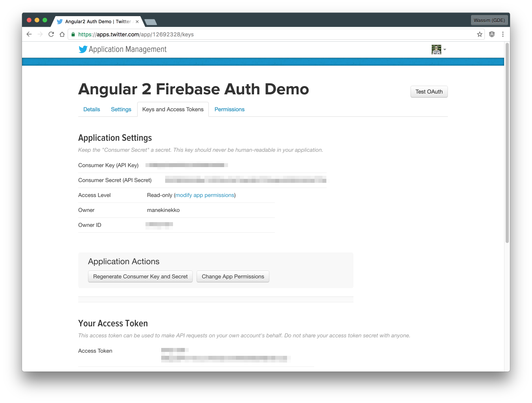Click Regenerate Consumer Key and Secret
532x403 pixels.
(140, 276)
